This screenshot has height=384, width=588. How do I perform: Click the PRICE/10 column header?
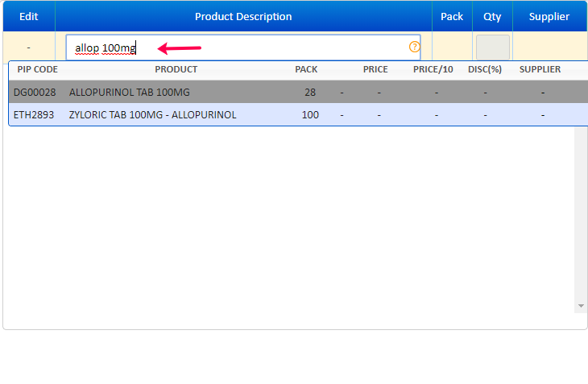pyautogui.click(x=433, y=69)
